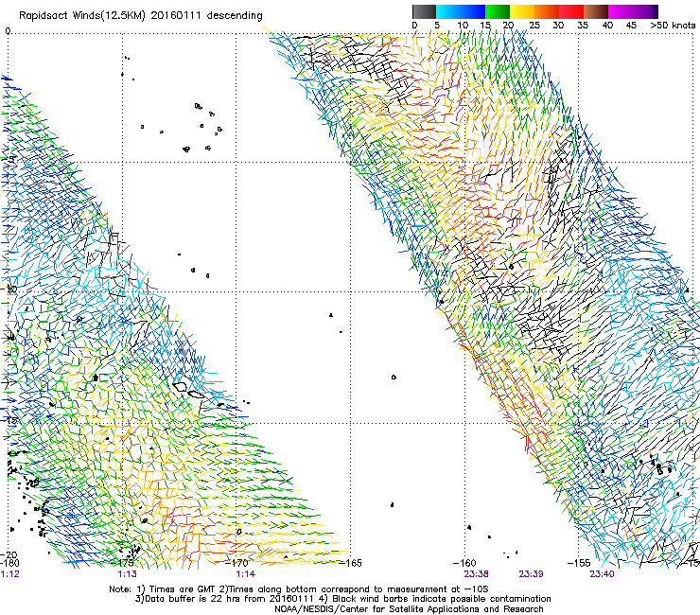Viewport: 700px width, 615px height.
Task: Click the NOAA/NESDIS credit line
Action: coord(409,609)
